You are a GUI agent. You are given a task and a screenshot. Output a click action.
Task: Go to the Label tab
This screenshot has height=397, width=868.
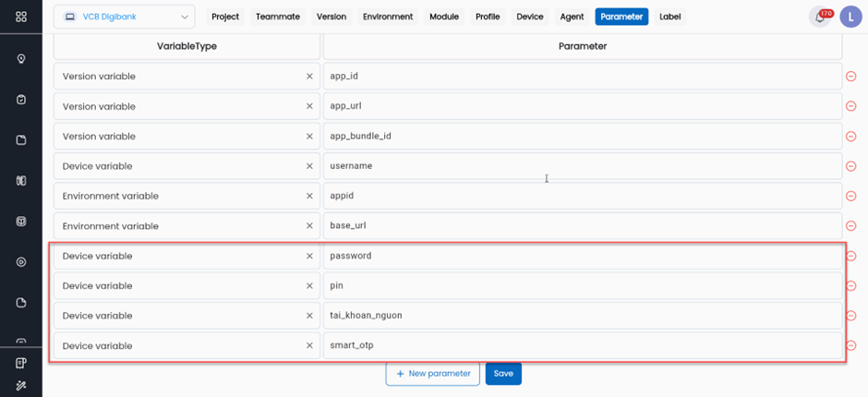click(x=669, y=17)
